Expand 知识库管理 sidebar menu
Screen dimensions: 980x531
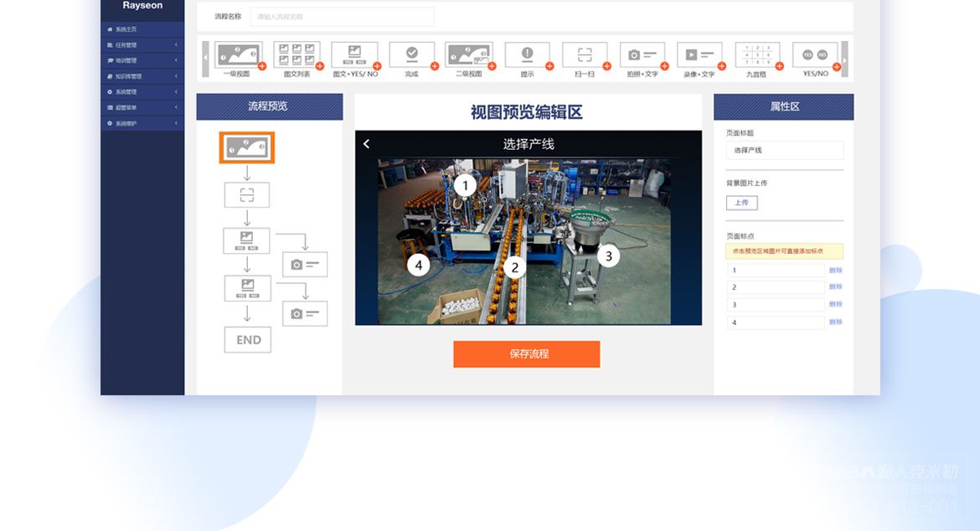coord(142,76)
